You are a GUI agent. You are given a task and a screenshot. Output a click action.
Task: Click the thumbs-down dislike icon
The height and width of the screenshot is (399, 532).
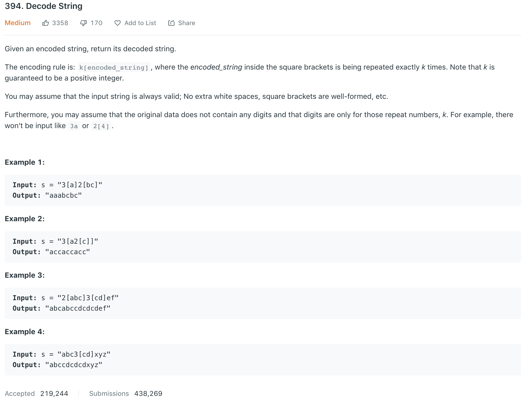[x=83, y=23]
